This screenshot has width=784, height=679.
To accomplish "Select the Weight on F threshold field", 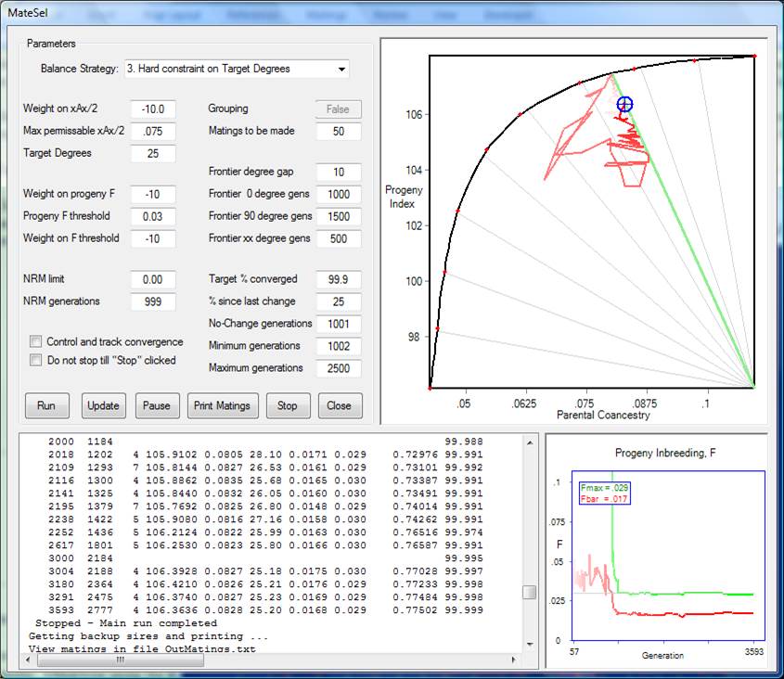I will 153,238.
